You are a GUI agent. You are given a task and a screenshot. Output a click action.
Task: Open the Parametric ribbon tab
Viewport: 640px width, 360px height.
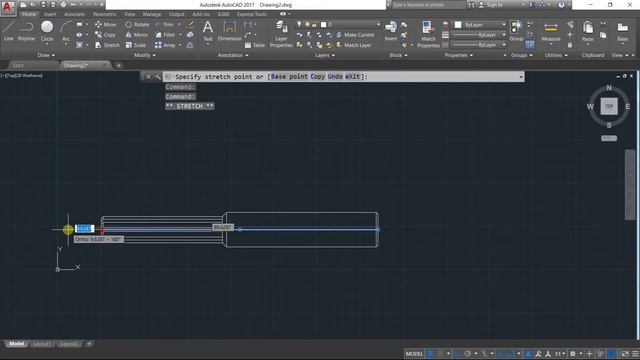tap(104, 14)
